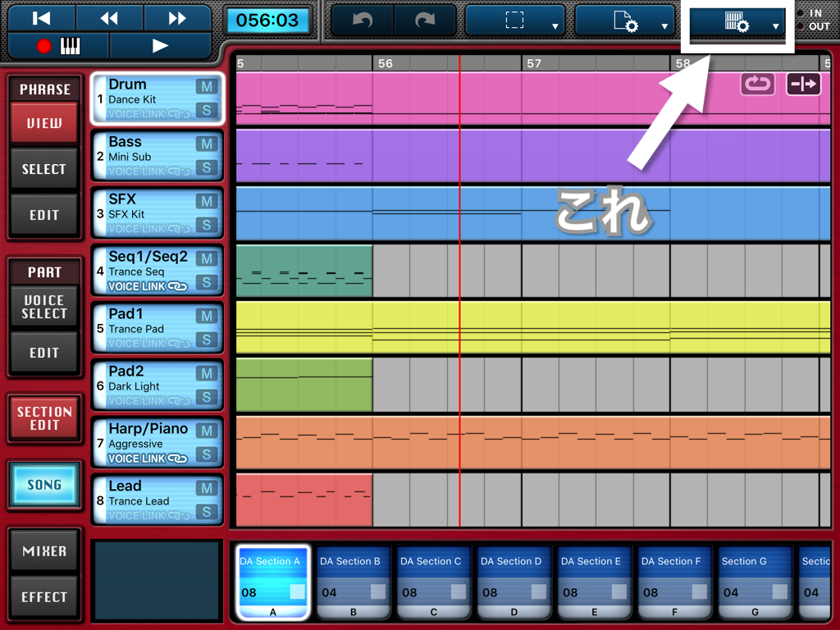Image resolution: width=840 pixels, height=630 pixels.
Task: Select DA Section E pad
Action: [x=594, y=583]
